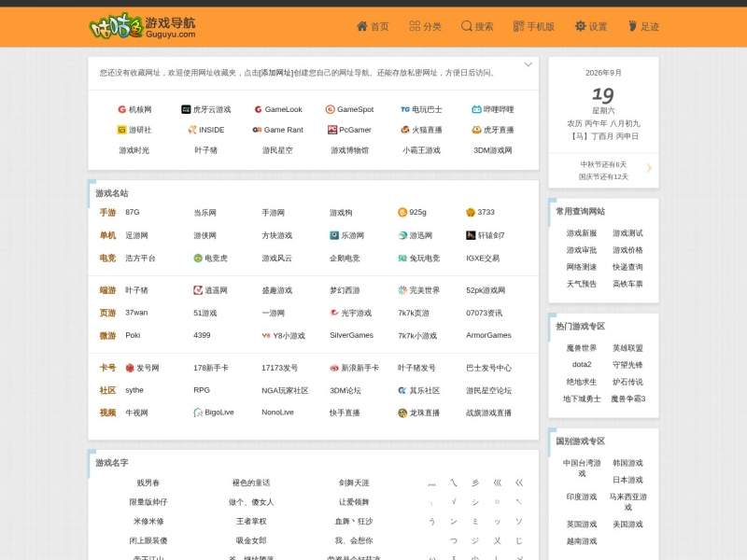Open SilverGames link
Image resolution: width=747 pixels, height=560 pixels.
pos(352,335)
